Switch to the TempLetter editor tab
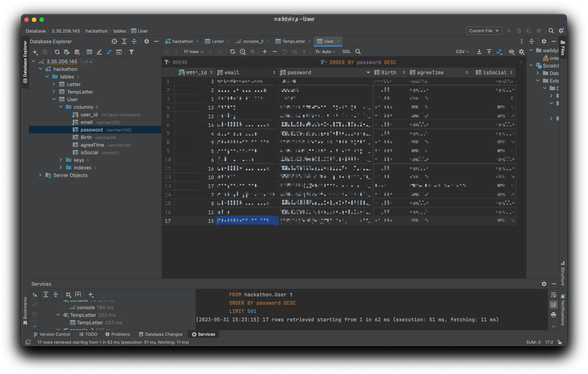Viewport: 588px width, 374px height. point(293,41)
